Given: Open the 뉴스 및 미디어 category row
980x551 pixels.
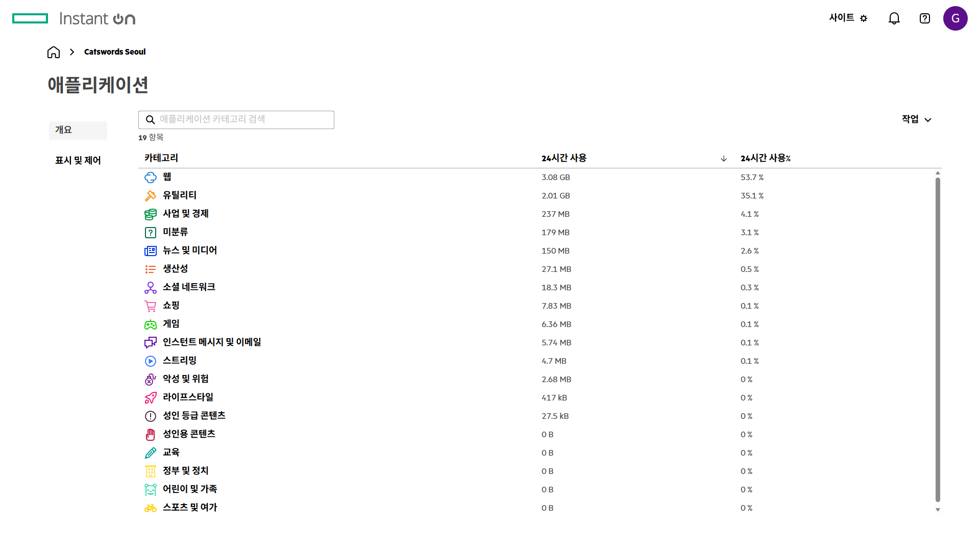Looking at the screenshot, I should click(x=190, y=251).
